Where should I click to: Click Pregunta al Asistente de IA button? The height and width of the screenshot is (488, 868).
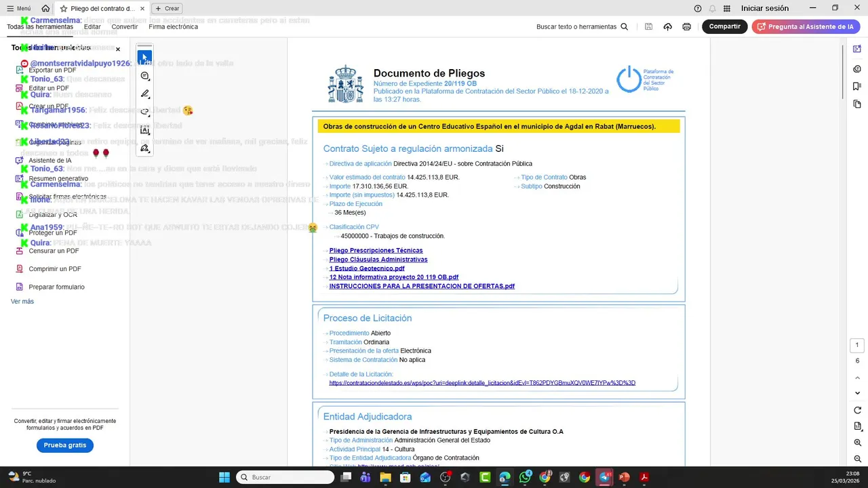806,26
